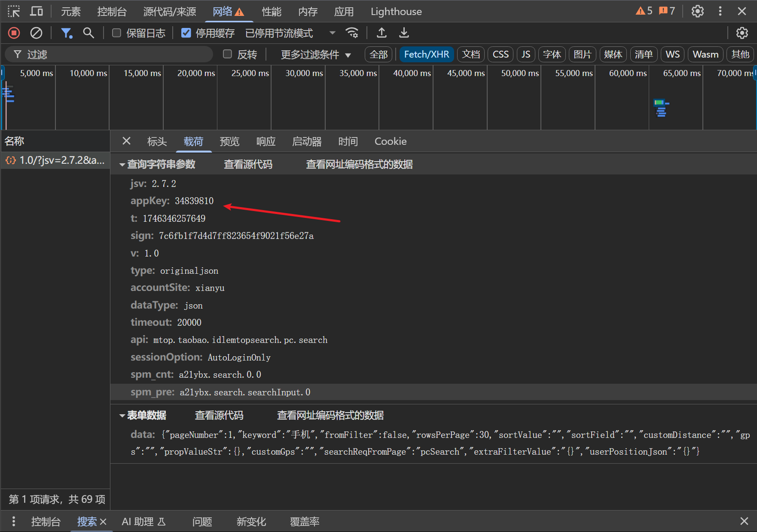This screenshot has width=757, height=532.
Task: Click the import HAR upload icon
Action: coord(382,33)
